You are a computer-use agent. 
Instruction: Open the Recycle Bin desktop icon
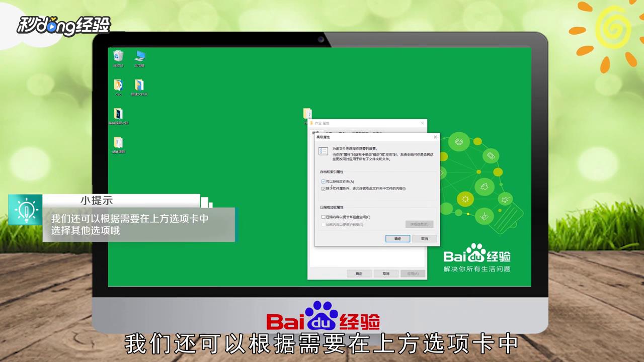[x=118, y=58]
